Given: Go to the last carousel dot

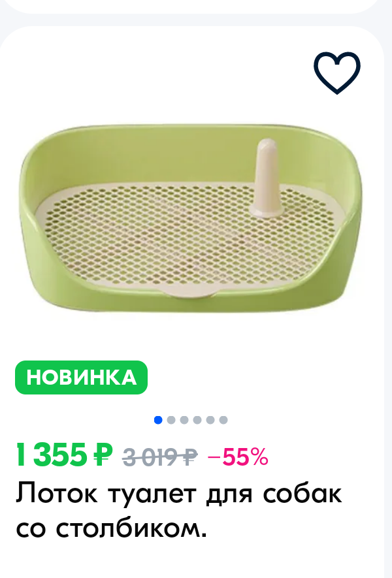Looking at the screenshot, I should (223, 420).
